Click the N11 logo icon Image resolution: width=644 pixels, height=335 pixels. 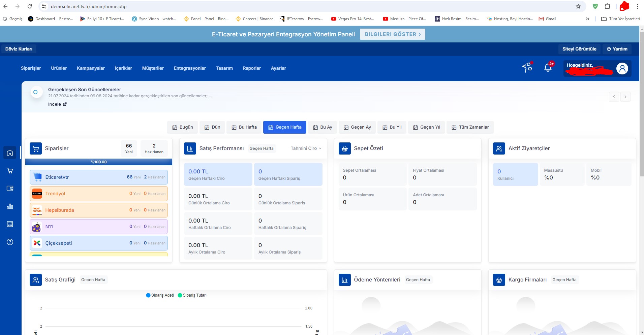(x=36, y=227)
